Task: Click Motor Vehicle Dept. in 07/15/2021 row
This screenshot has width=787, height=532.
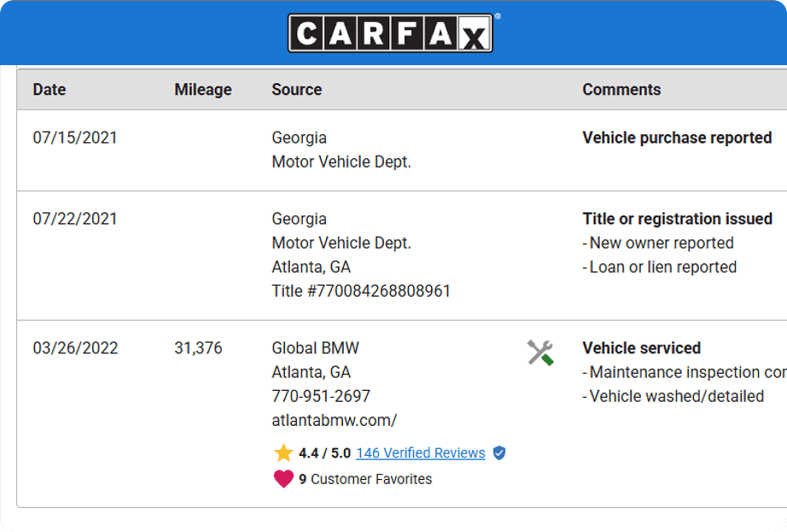Action: click(341, 162)
